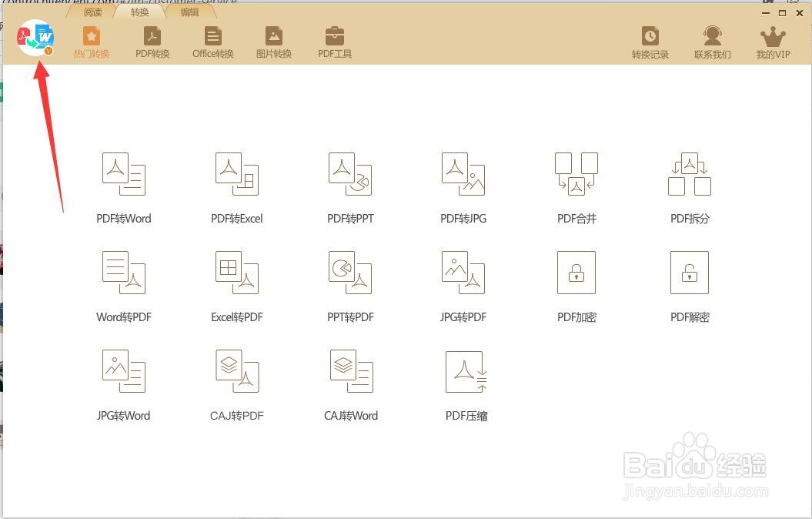Image resolution: width=812 pixels, height=519 pixels.
Task: Close the converter window
Action: pyautogui.click(x=800, y=13)
